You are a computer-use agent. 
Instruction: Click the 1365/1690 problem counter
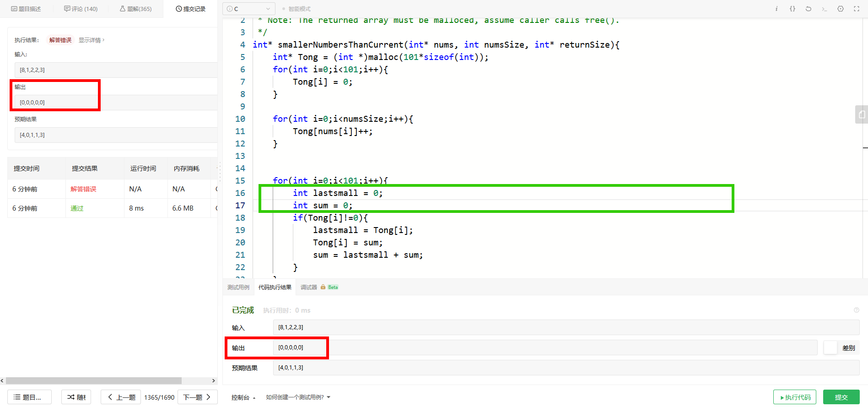point(159,397)
